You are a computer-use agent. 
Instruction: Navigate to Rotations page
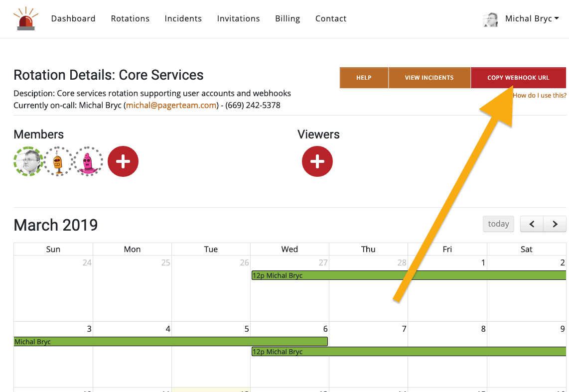tap(130, 19)
